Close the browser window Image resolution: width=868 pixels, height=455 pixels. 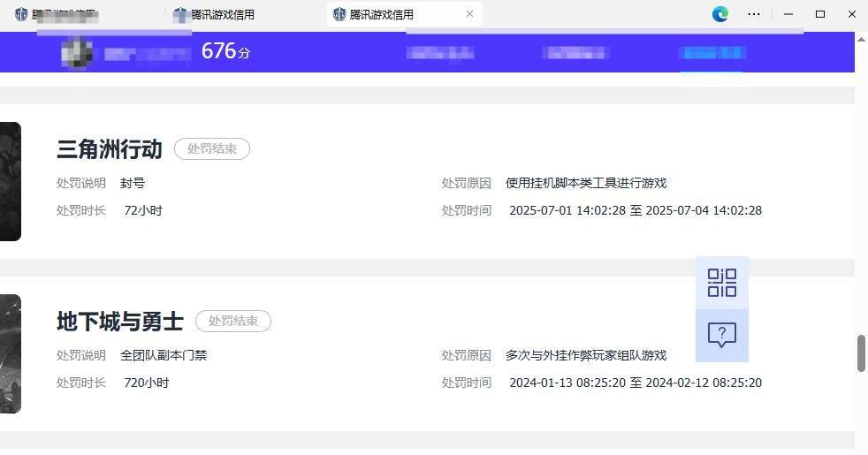coord(852,14)
